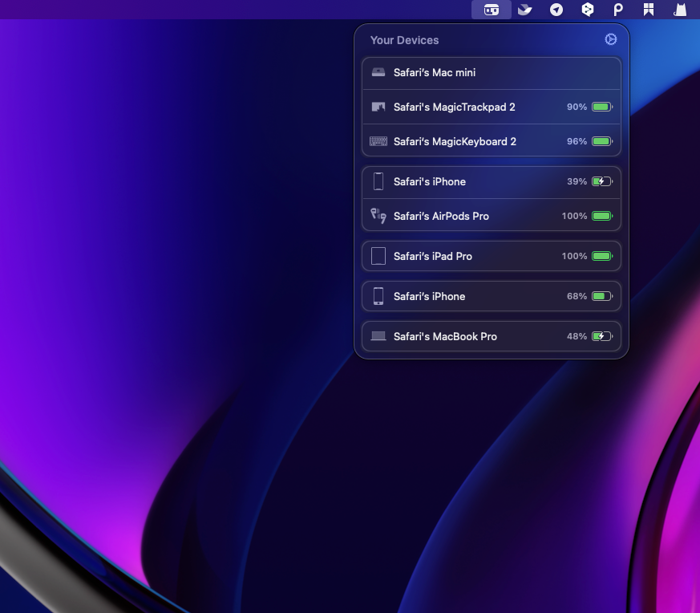Click the Your Devices heading
The width and height of the screenshot is (700, 613).
404,40
